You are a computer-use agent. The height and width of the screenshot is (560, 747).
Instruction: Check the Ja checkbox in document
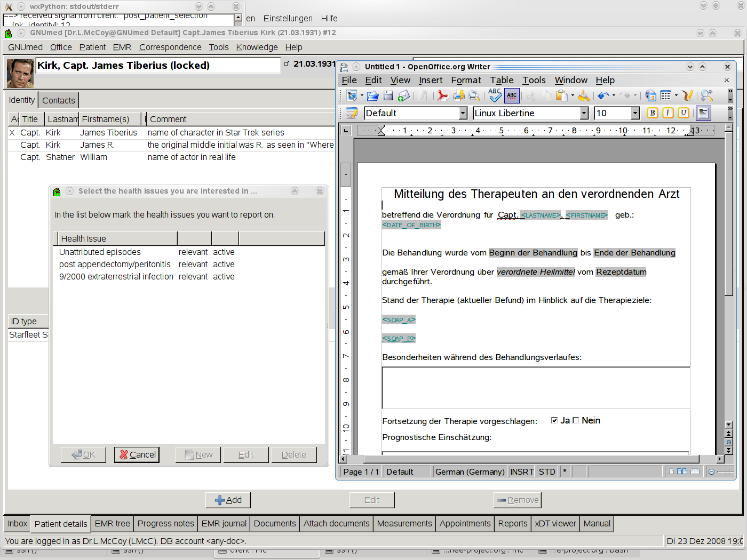coord(554,420)
